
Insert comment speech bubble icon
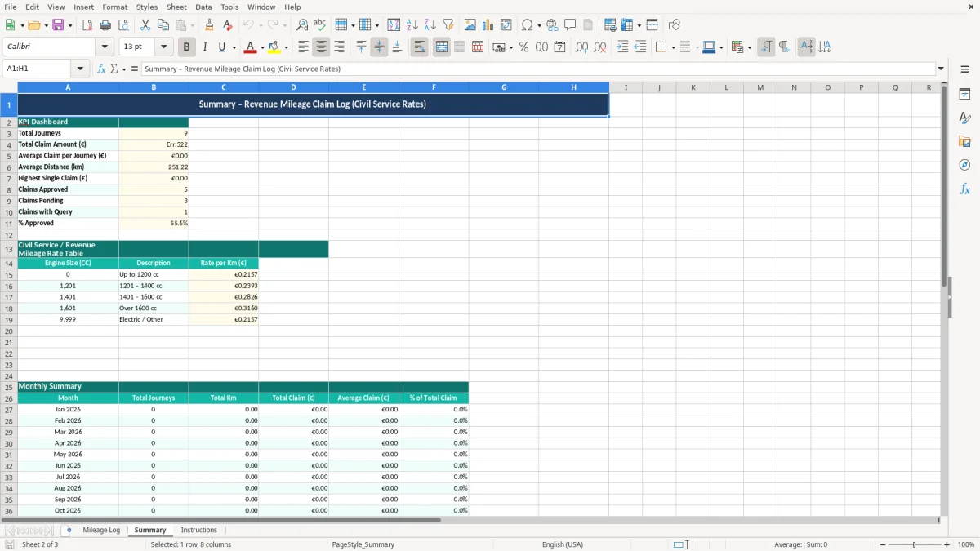[x=570, y=25]
